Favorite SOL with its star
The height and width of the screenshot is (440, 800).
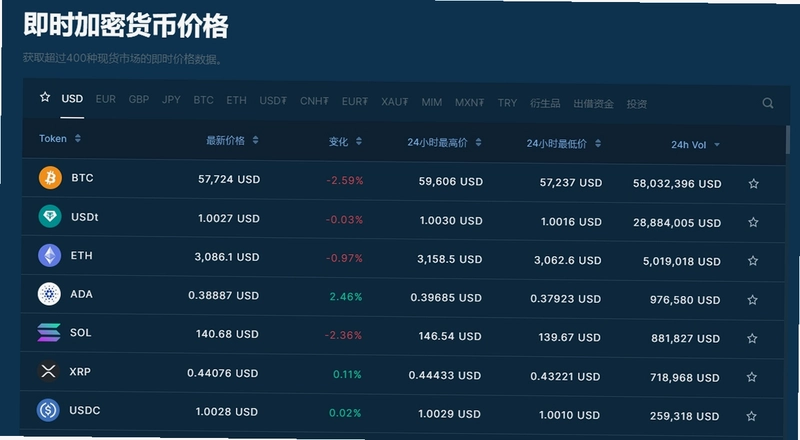pyautogui.click(x=752, y=338)
